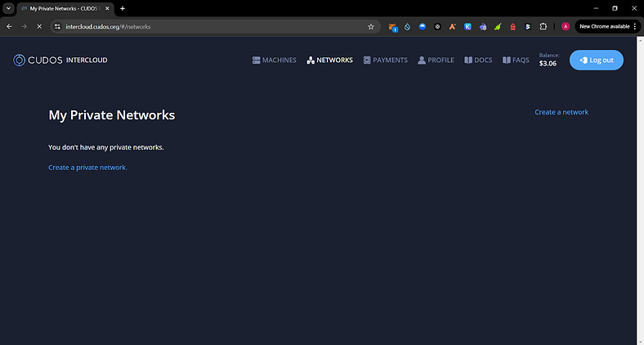Screen dimensions: 644x345
Task: Go to the Payments section
Action: coord(386,60)
